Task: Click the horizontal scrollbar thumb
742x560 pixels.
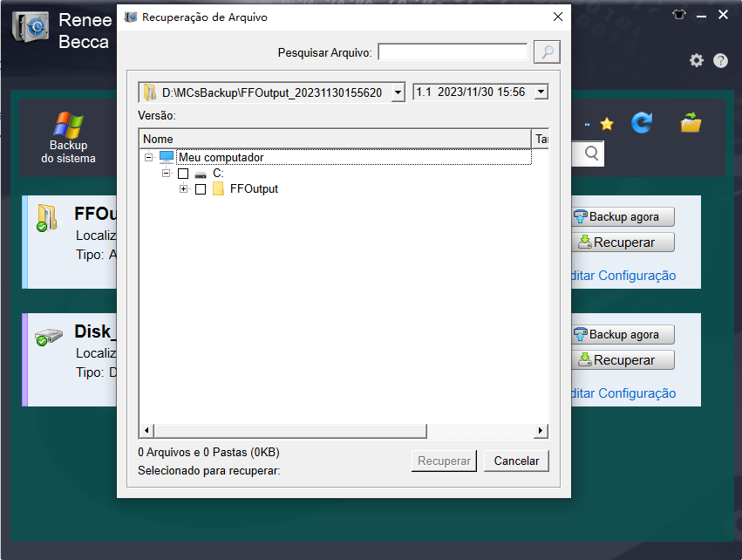Action: (290, 431)
